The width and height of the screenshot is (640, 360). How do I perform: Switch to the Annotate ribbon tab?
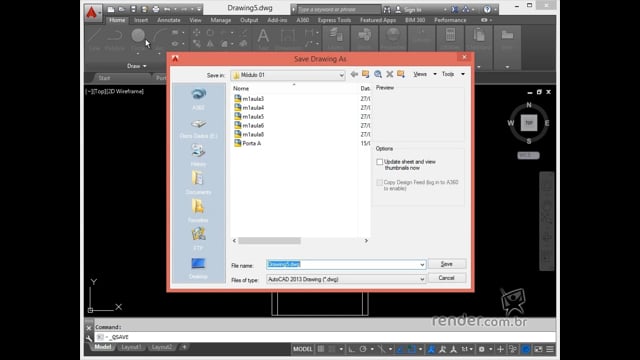[x=169, y=20]
